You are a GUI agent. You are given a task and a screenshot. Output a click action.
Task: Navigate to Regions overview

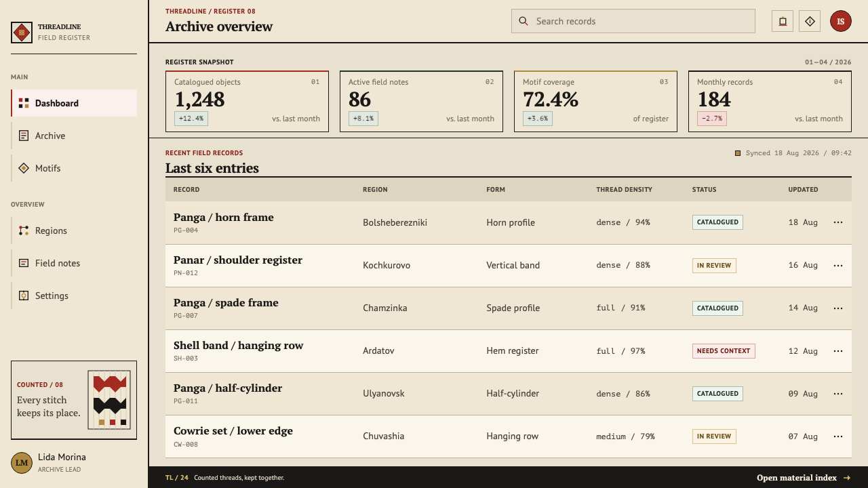tap(74, 230)
